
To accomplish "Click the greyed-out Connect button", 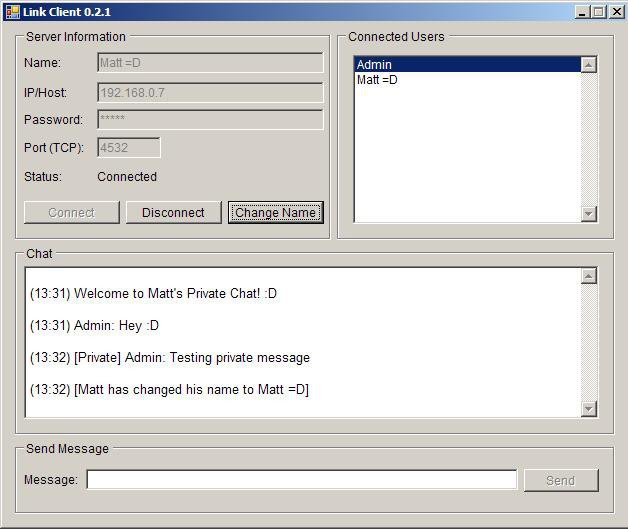I will (x=72, y=213).
